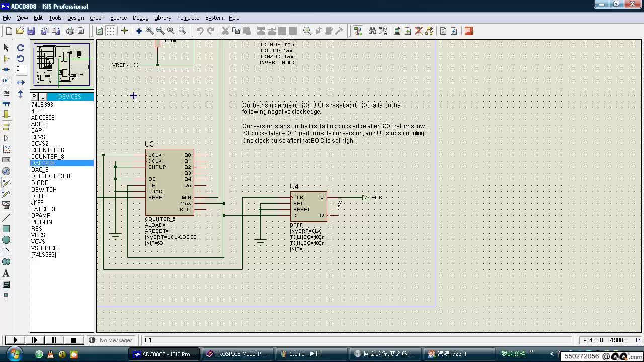Screen dimensions: 644x362
Task: Click the New Design icon
Action: click(x=9, y=31)
